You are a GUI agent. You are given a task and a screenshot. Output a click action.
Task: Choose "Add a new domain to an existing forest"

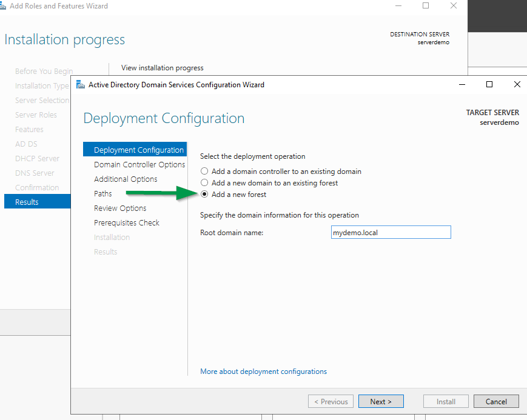pos(204,182)
